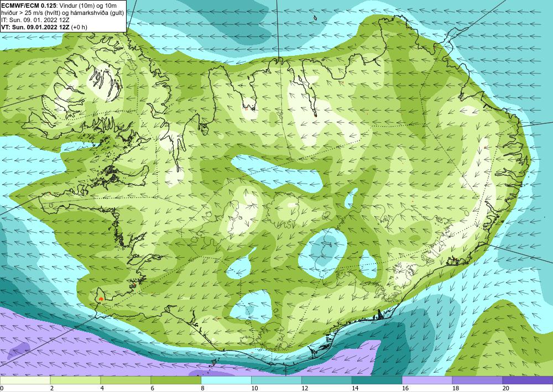Click the legend label "16"
553x392 pixels.
point(405,389)
